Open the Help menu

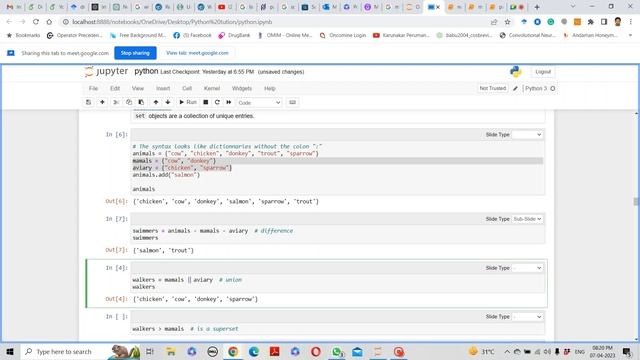coord(270,88)
